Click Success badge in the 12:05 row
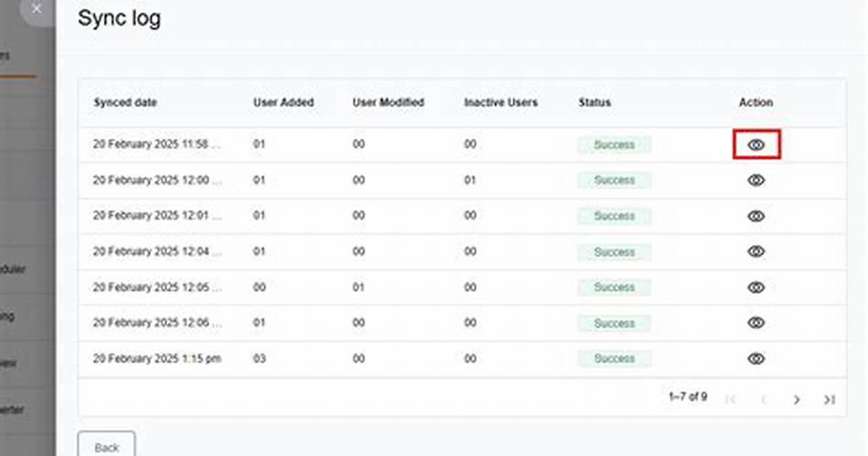 615,287
